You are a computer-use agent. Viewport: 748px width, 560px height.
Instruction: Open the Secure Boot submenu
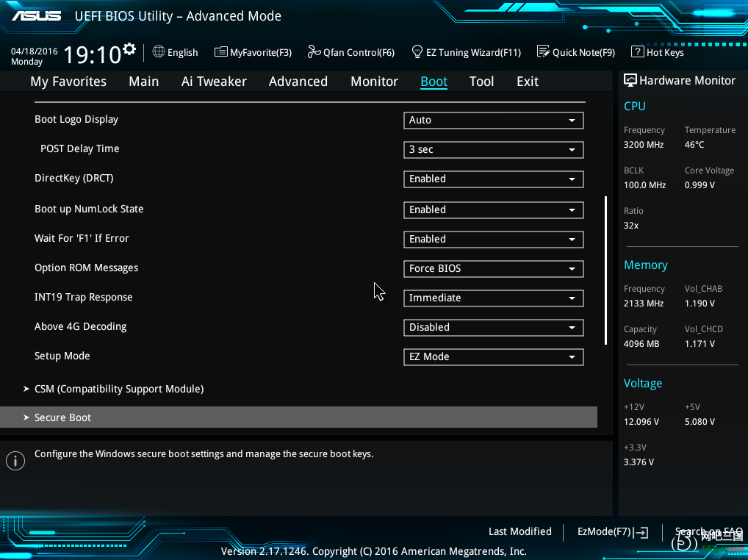[298, 417]
